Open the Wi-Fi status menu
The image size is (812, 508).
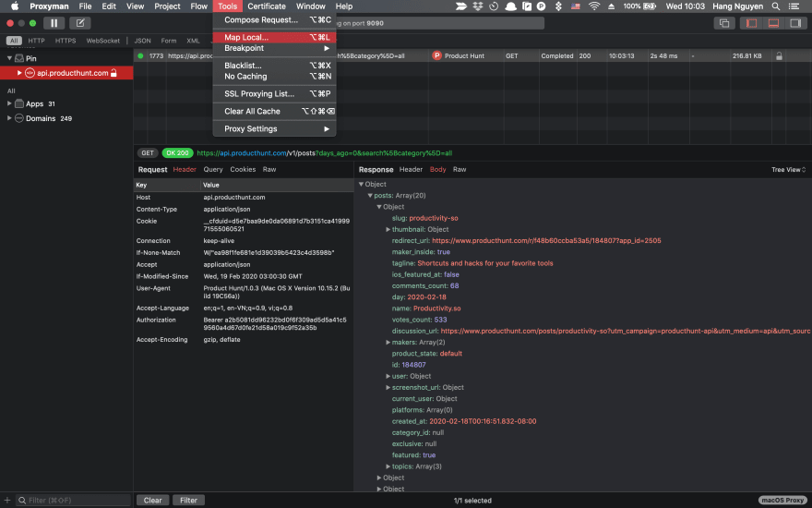594,6
